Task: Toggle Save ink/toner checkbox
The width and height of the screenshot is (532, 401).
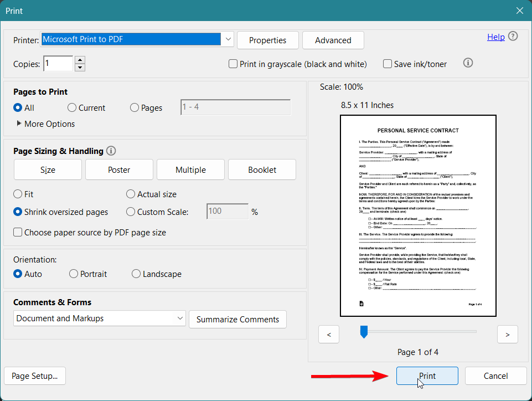Action: click(388, 64)
